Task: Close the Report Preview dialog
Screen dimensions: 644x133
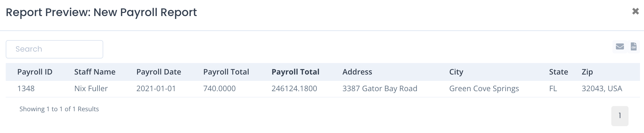Action: pyautogui.click(x=635, y=11)
